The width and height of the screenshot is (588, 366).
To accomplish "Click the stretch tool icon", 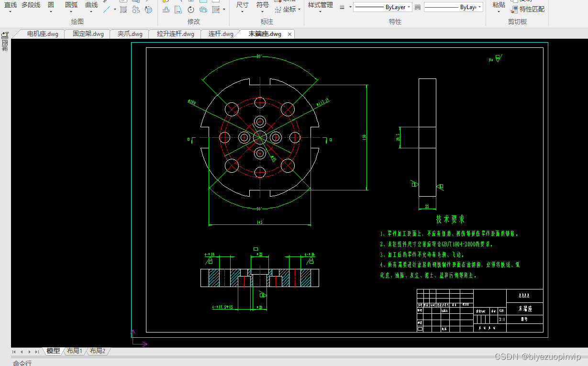I will click(178, 10).
